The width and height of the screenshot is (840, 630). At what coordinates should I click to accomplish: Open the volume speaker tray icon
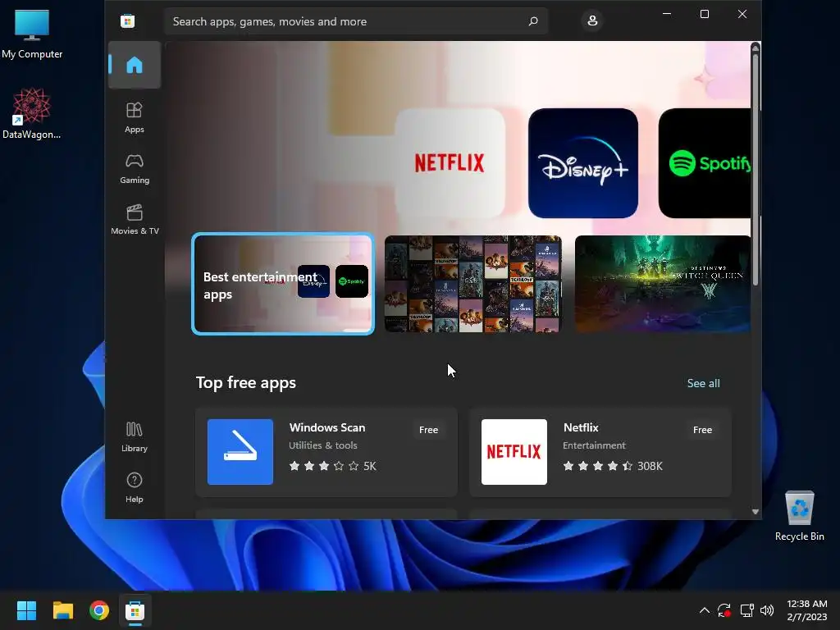[767, 610]
